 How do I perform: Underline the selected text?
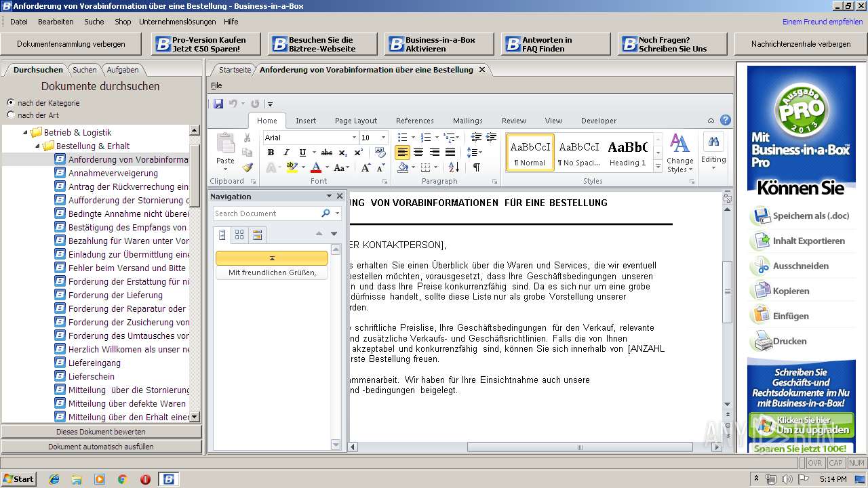302,152
